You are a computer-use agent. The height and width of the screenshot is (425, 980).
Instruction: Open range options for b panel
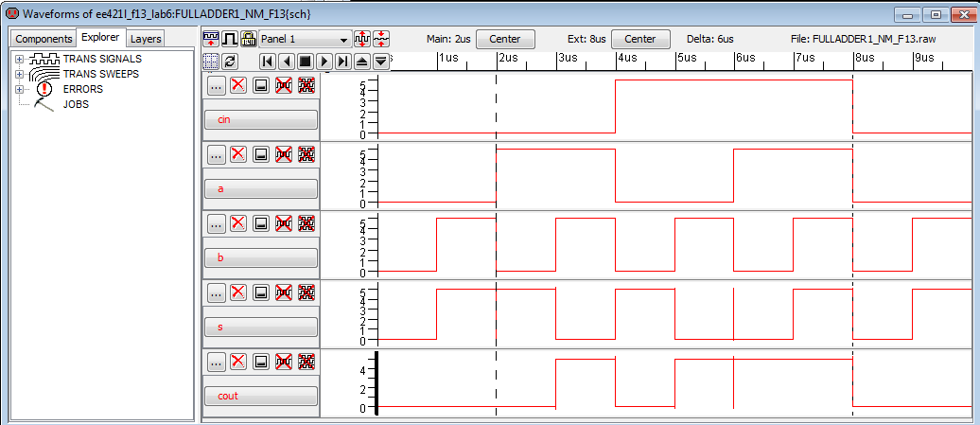pyautogui.click(x=217, y=223)
